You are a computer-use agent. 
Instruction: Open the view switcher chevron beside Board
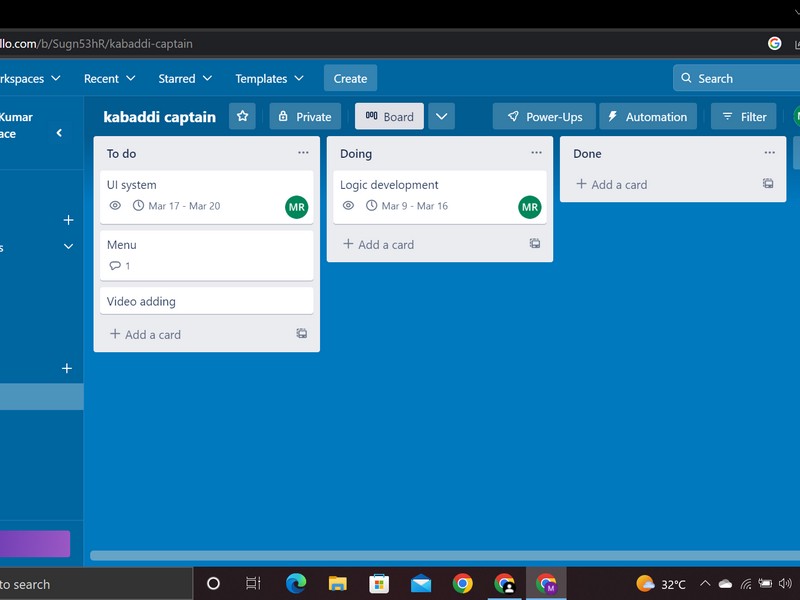pyautogui.click(x=441, y=116)
